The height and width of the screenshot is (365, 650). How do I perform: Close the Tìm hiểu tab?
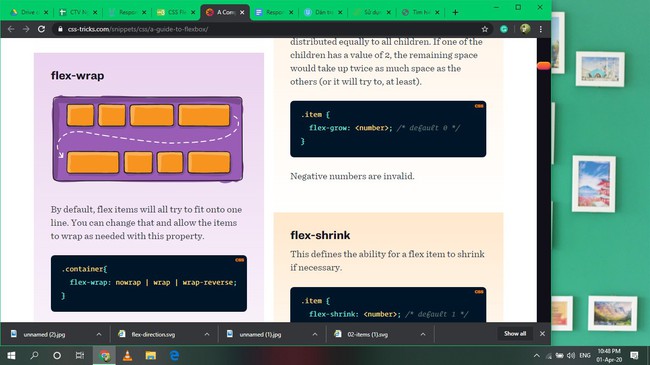(x=437, y=12)
